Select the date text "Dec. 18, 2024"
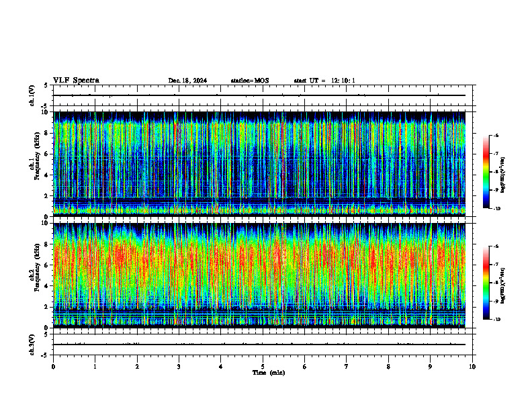This screenshot has width=532, height=411. pos(187,81)
